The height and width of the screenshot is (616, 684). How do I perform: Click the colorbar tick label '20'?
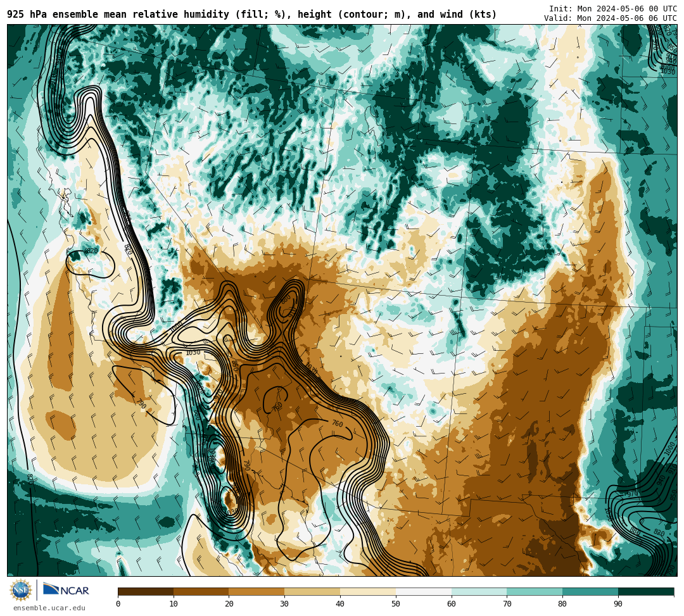229,604
